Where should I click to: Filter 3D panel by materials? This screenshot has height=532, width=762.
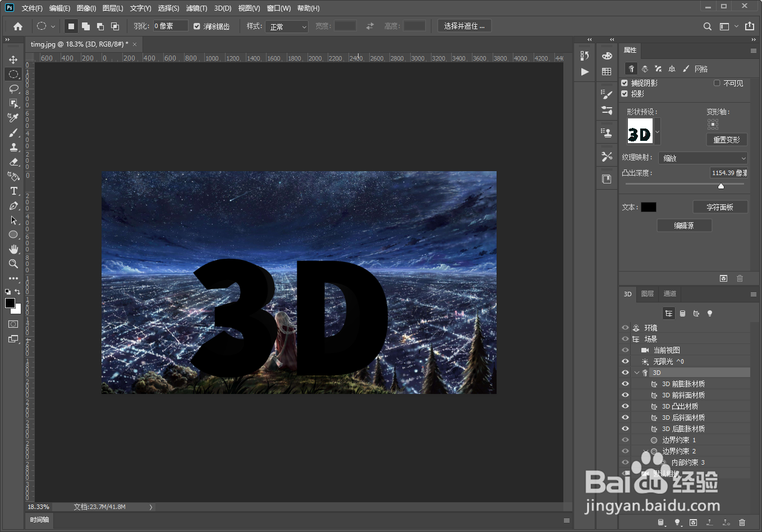pyautogui.click(x=696, y=314)
